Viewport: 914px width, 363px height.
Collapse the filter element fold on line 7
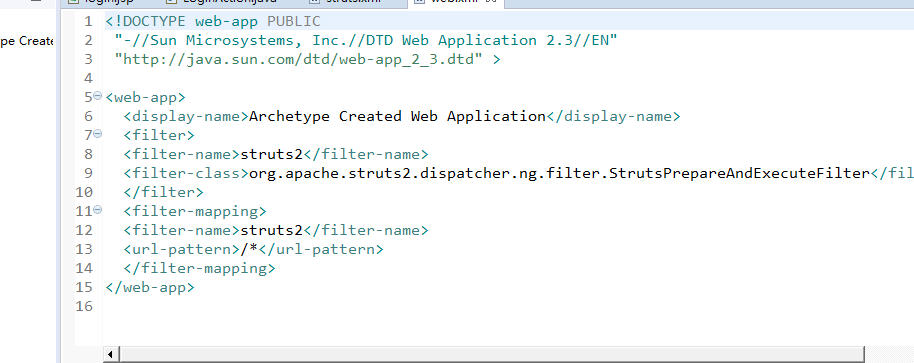98,134
